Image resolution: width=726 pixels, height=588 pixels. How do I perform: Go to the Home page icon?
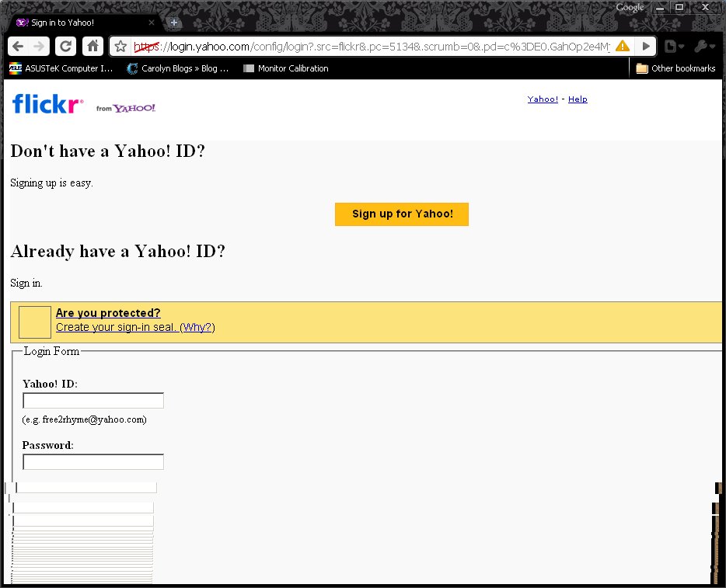click(93, 47)
